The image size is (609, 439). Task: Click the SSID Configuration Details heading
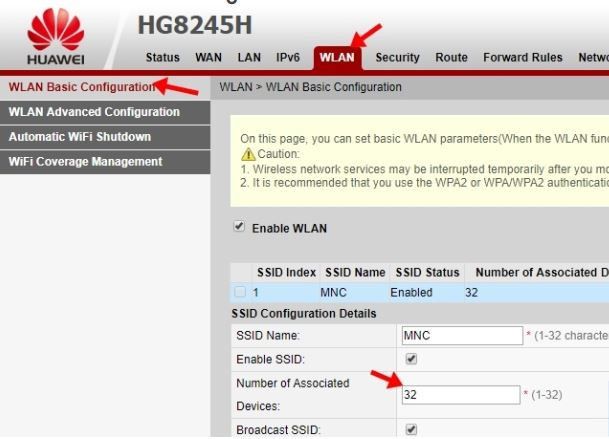point(304,314)
